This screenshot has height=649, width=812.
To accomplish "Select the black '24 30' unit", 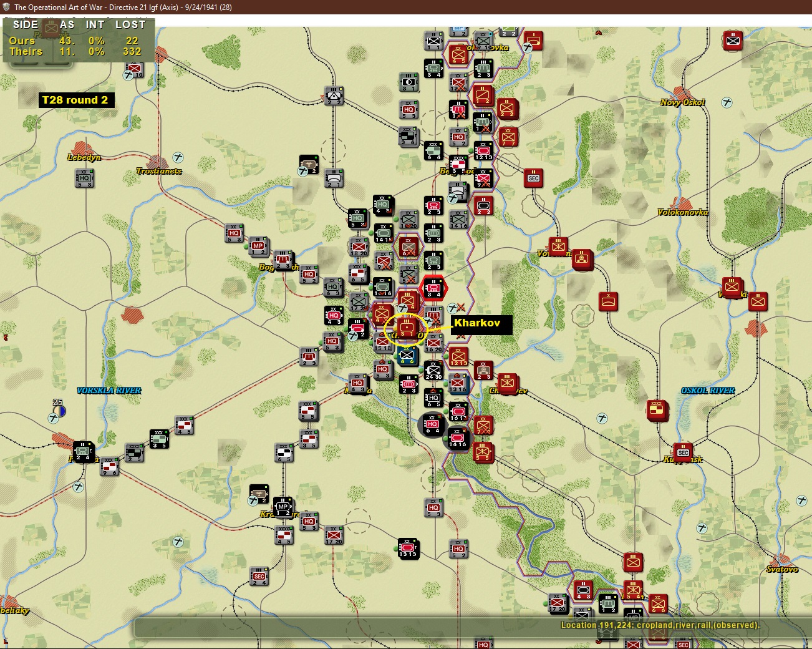I will pos(433,370).
